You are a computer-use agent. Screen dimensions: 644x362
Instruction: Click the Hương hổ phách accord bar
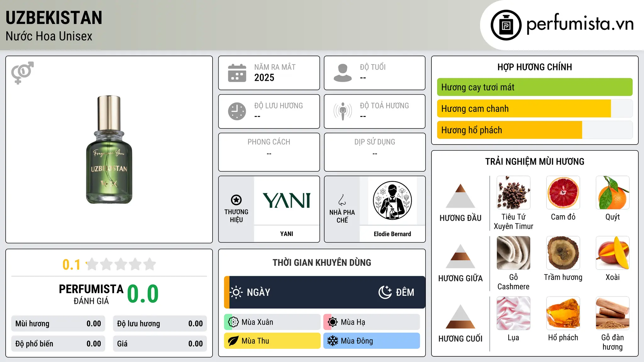[535, 130]
